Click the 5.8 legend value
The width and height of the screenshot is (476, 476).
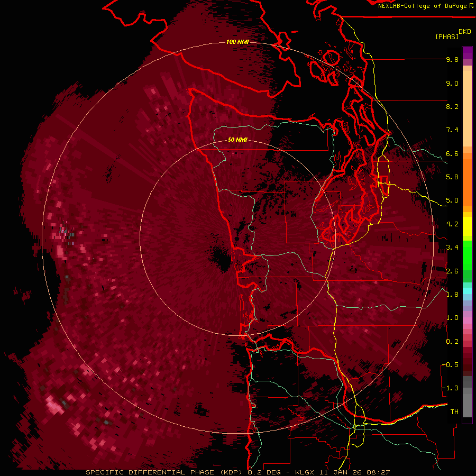tap(452, 177)
